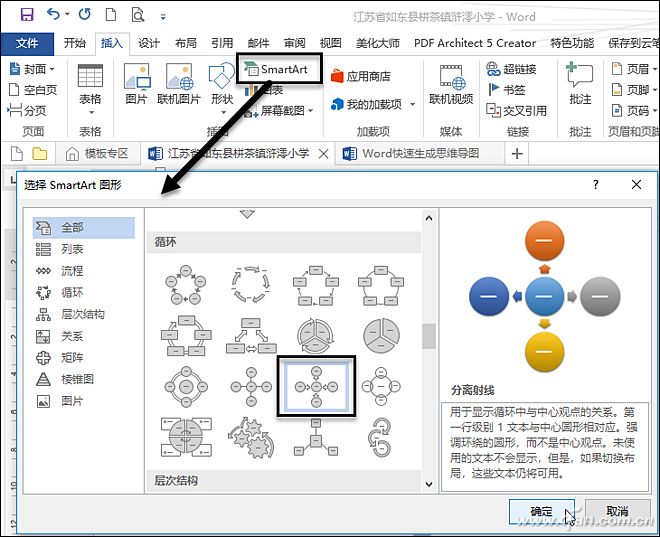The width and height of the screenshot is (660, 537).
Task: Click the 批注 (Comment) icon
Action: click(x=580, y=84)
